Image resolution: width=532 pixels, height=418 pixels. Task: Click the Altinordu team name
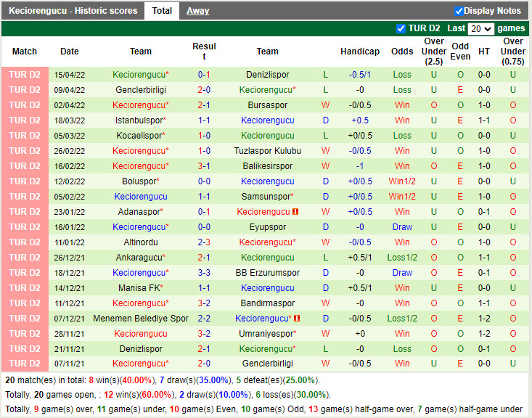click(x=141, y=242)
